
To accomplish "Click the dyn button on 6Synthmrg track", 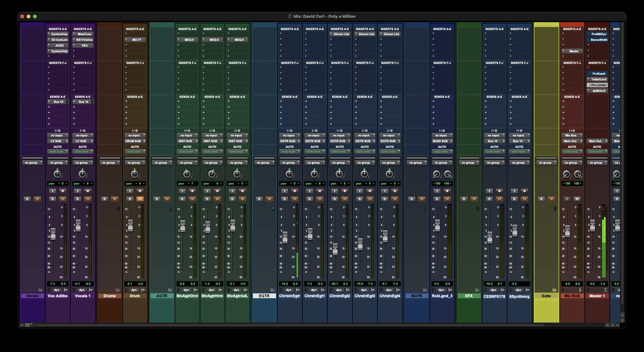I will [518, 290].
